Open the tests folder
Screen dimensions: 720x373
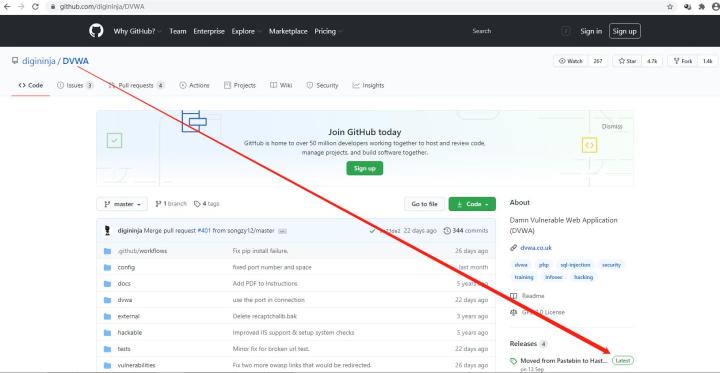124,349
